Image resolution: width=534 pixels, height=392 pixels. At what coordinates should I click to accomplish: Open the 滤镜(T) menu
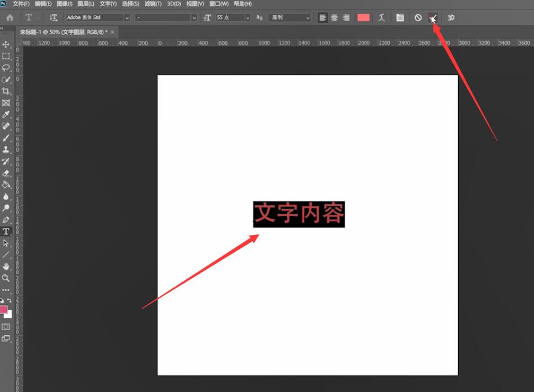pyautogui.click(x=153, y=4)
